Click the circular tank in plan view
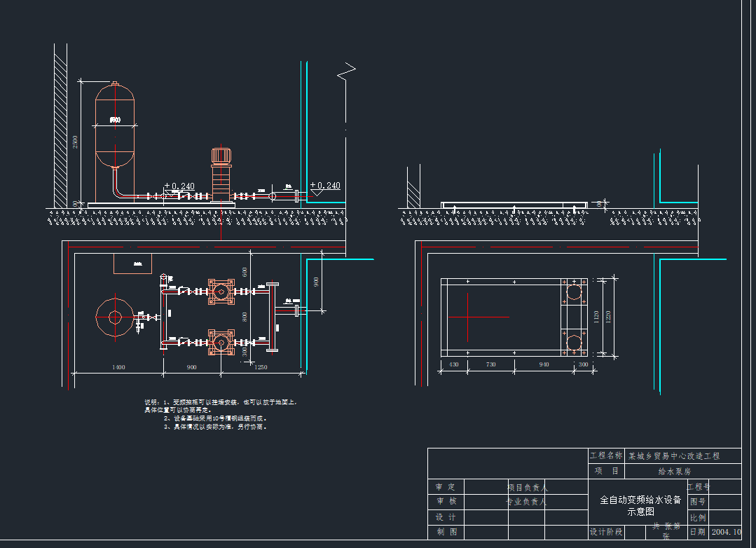The height and width of the screenshot is (548, 756). 115,317
